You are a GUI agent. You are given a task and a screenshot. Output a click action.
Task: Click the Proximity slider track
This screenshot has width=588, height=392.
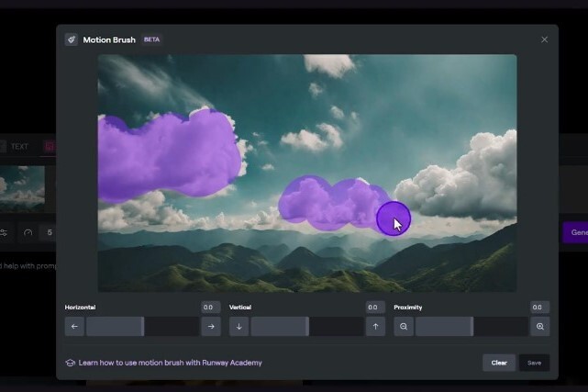[472, 326]
